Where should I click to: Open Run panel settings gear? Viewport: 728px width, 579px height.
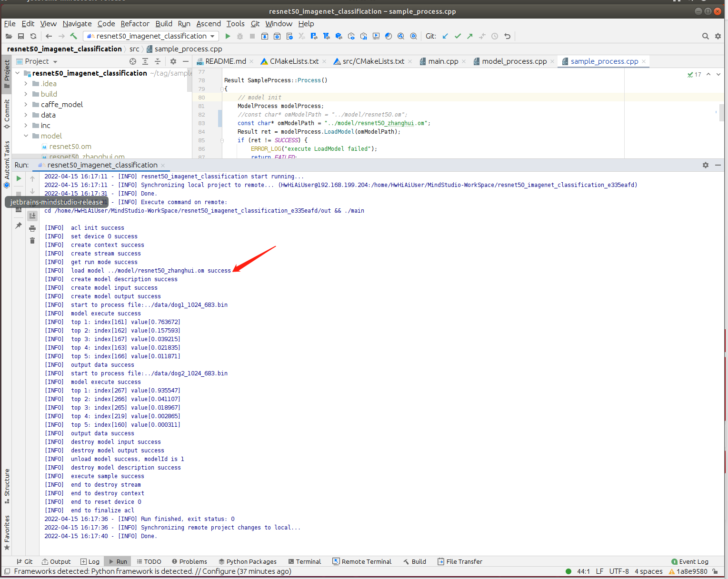[x=706, y=165]
